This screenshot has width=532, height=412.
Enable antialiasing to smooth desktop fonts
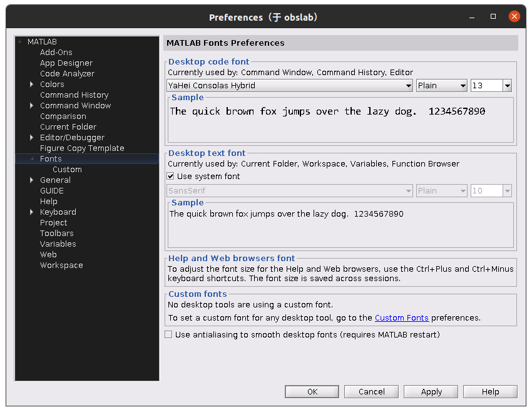click(168, 334)
